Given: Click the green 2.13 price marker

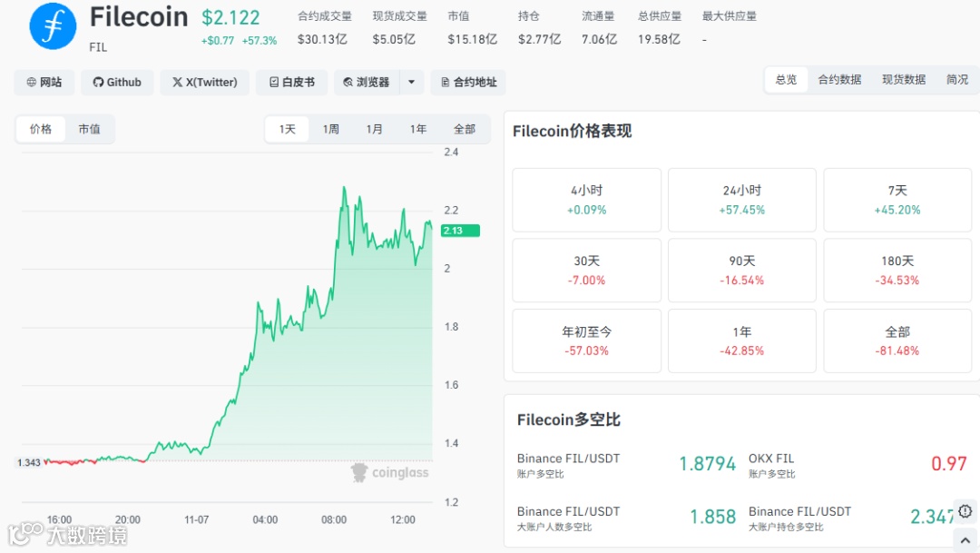Looking at the screenshot, I should [x=460, y=231].
